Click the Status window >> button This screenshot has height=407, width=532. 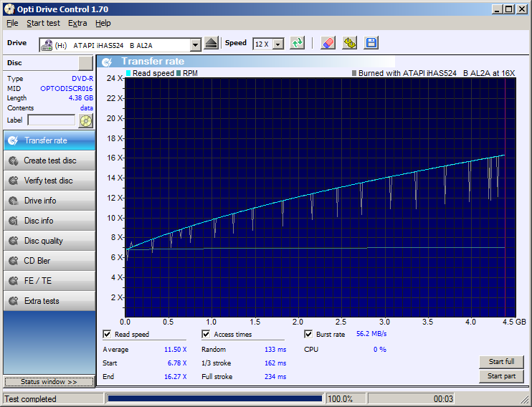[49, 382]
